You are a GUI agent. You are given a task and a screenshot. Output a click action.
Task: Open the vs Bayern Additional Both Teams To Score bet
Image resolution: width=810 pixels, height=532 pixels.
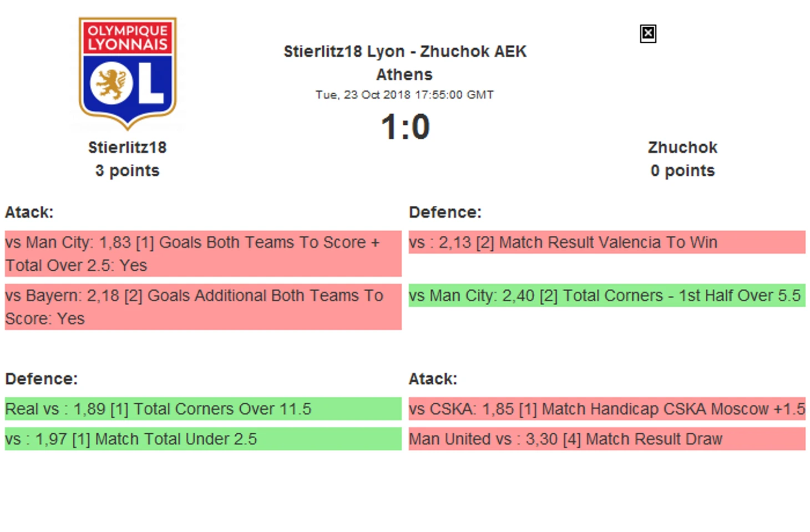(x=203, y=307)
